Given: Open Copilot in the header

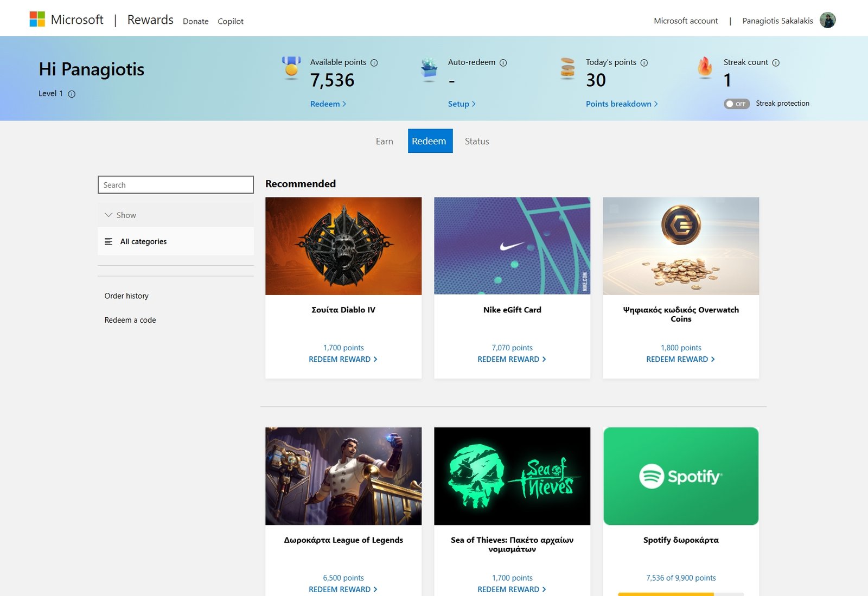Looking at the screenshot, I should [x=231, y=21].
